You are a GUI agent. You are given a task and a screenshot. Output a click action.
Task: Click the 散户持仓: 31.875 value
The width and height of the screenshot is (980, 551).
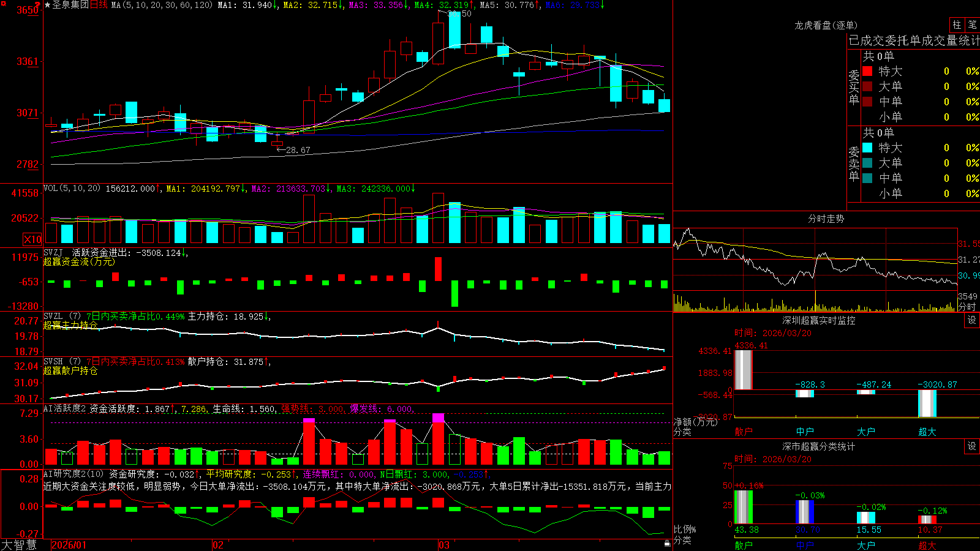tap(225, 362)
